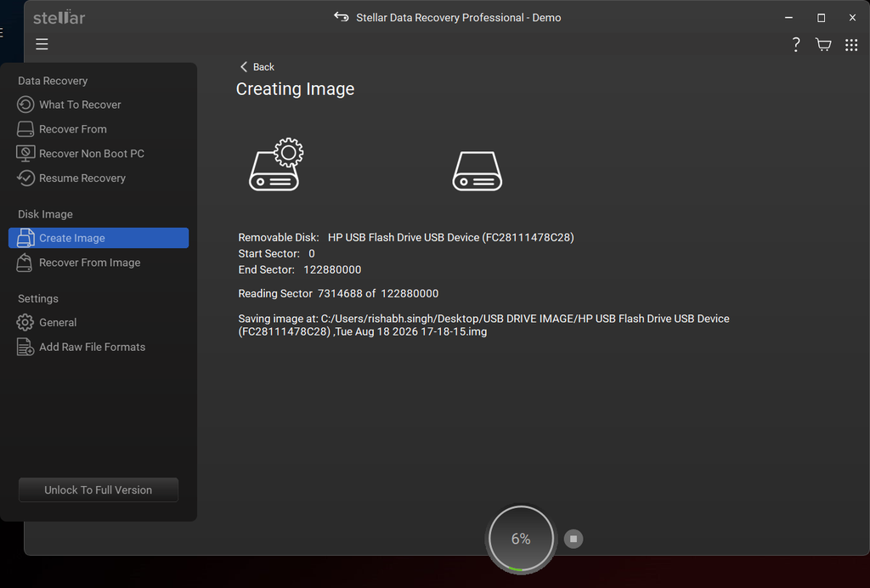This screenshot has height=588, width=870.
Task: Click the Recover Non Boot PC icon
Action: pyautogui.click(x=25, y=154)
